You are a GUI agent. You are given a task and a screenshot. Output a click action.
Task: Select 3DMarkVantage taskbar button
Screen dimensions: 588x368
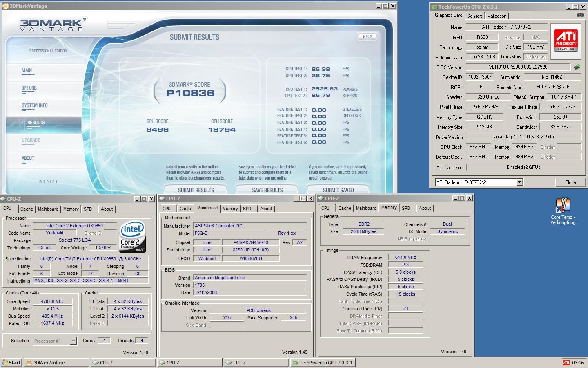[x=56, y=363]
